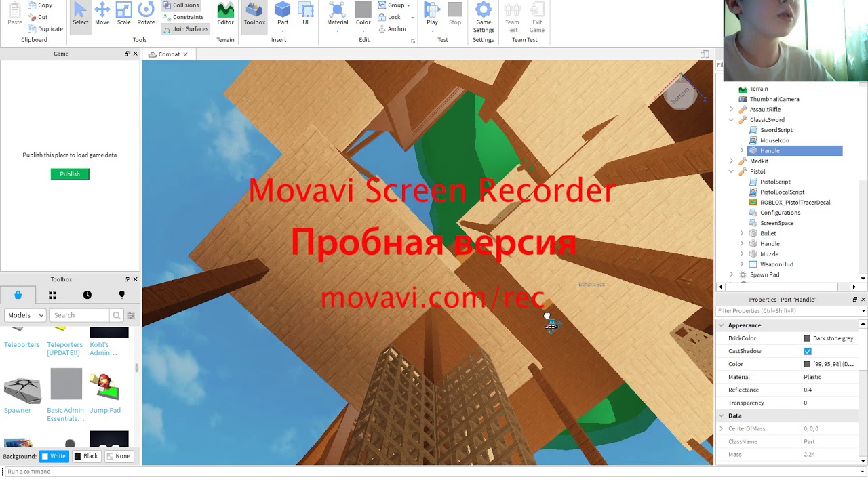Open the Models category dropdown

pyautogui.click(x=25, y=315)
